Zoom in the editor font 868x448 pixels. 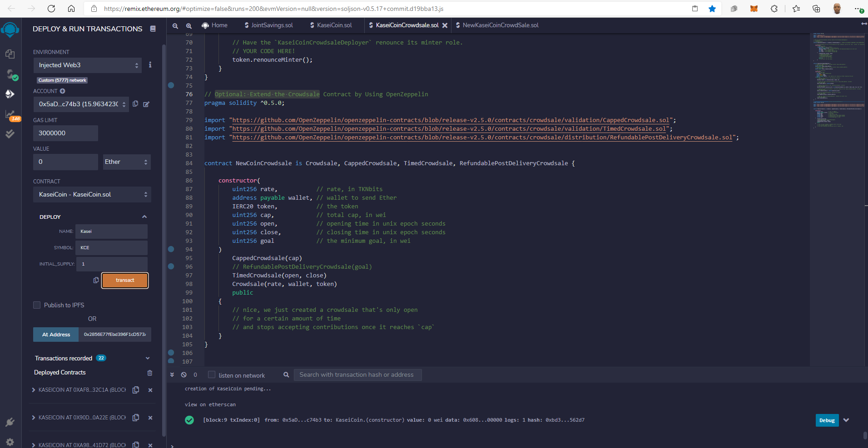[189, 26]
